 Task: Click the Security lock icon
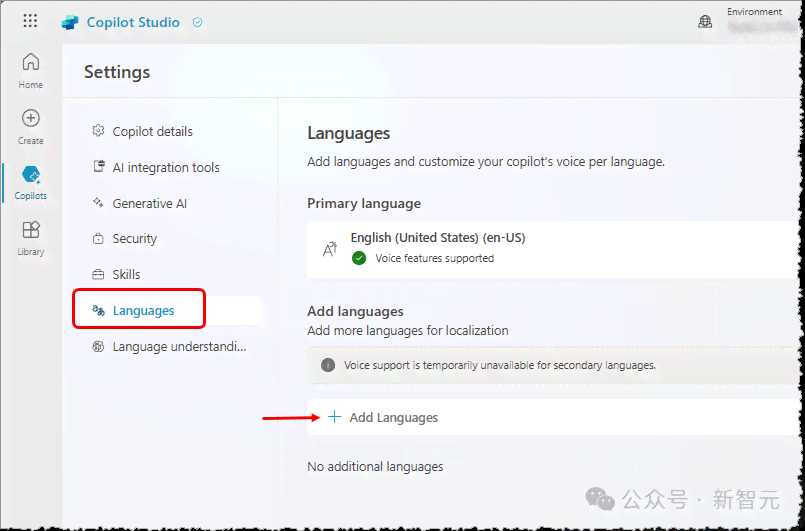coord(98,238)
